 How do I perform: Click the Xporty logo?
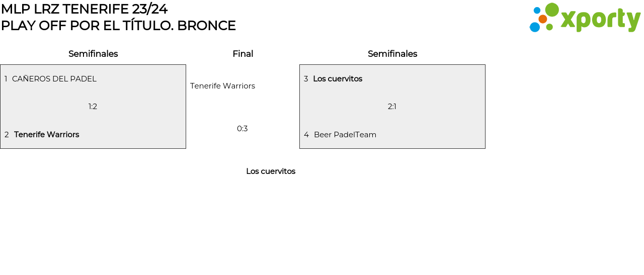585,19
